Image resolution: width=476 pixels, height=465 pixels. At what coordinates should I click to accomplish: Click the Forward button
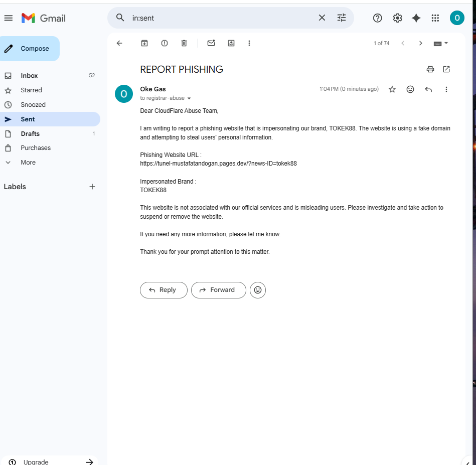pyautogui.click(x=219, y=290)
